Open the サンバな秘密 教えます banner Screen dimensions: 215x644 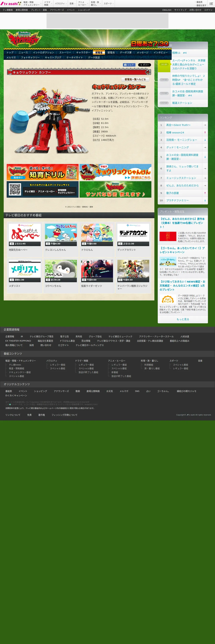click(x=115, y=189)
